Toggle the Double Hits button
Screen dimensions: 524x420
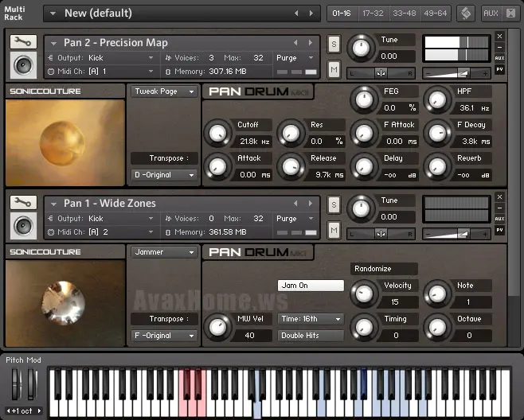[311, 336]
